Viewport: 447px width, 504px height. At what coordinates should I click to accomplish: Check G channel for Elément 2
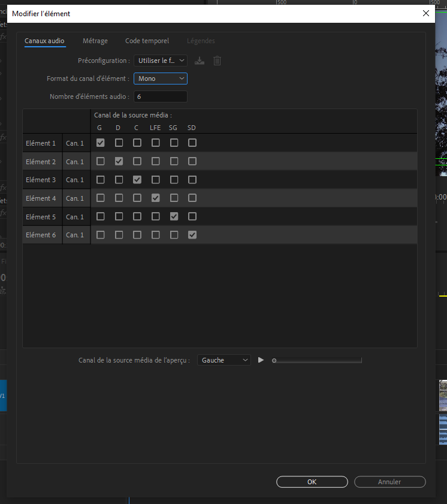[x=100, y=161]
